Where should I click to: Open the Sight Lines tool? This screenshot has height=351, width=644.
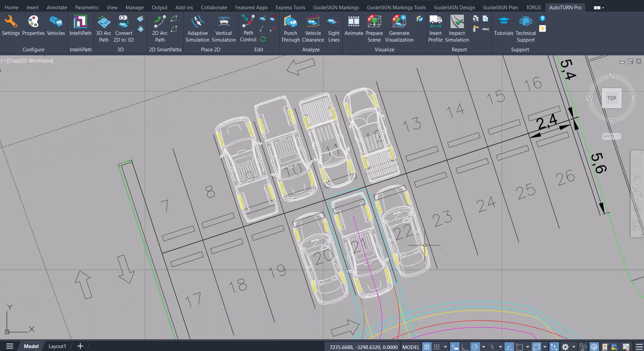pyautogui.click(x=333, y=29)
